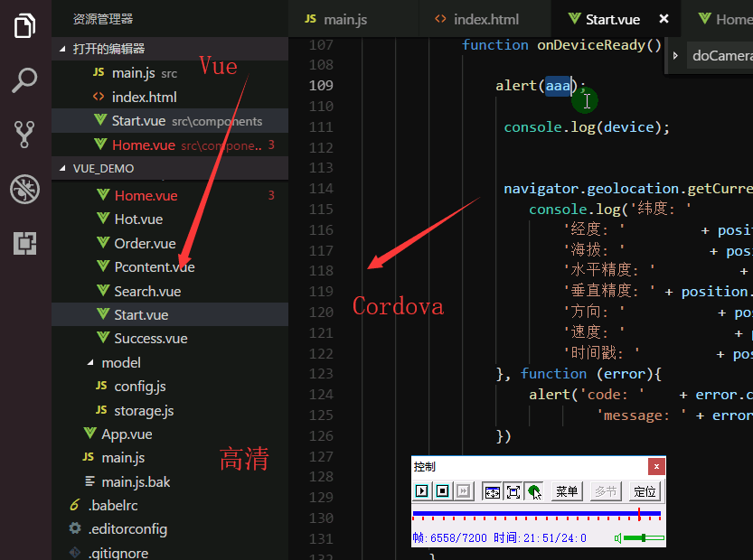Open the Search magnifier in activity bar

coord(24,80)
